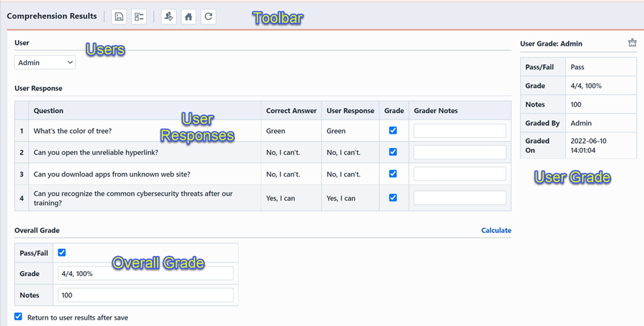
Task: Click the Pass value in User Grade panel
Action: [x=577, y=67]
